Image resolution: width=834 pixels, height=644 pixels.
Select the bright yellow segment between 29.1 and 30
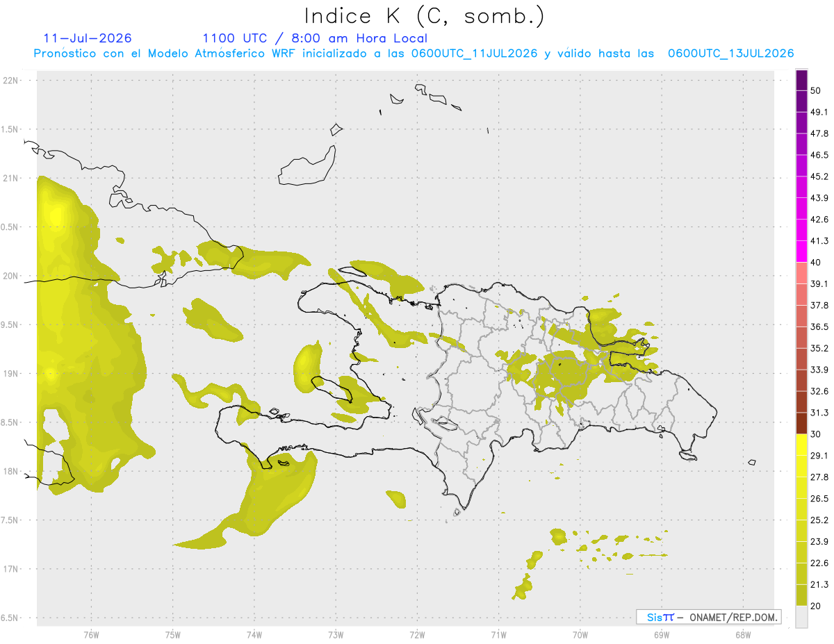[802, 445]
